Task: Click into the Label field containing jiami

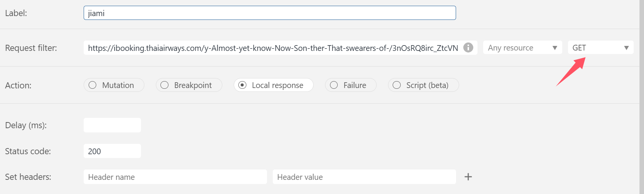Action: [x=269, y=13]
